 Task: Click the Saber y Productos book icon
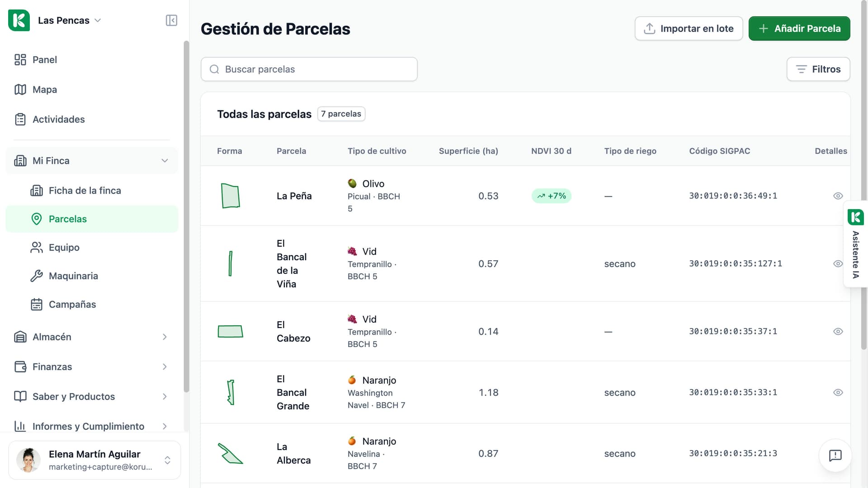pyautogui.click(x=20, y=397)
